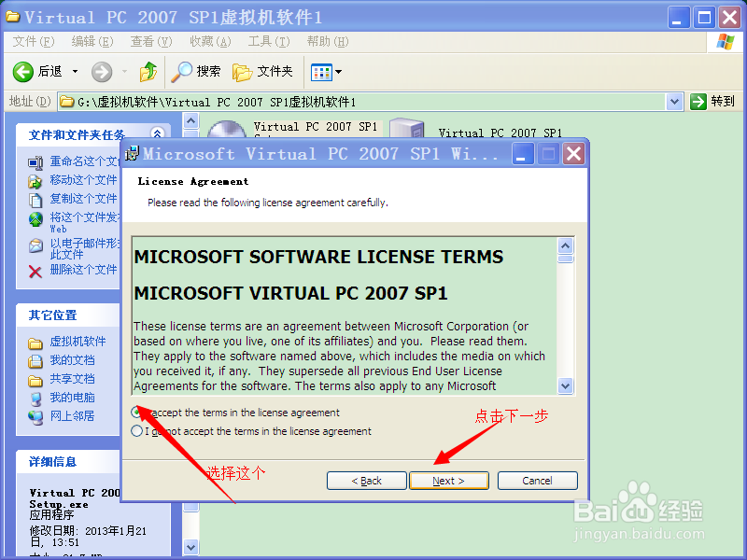Click the Cancel button
Image resolution: width=747 pixels, height=560 pixels.
tap(538, 481)
